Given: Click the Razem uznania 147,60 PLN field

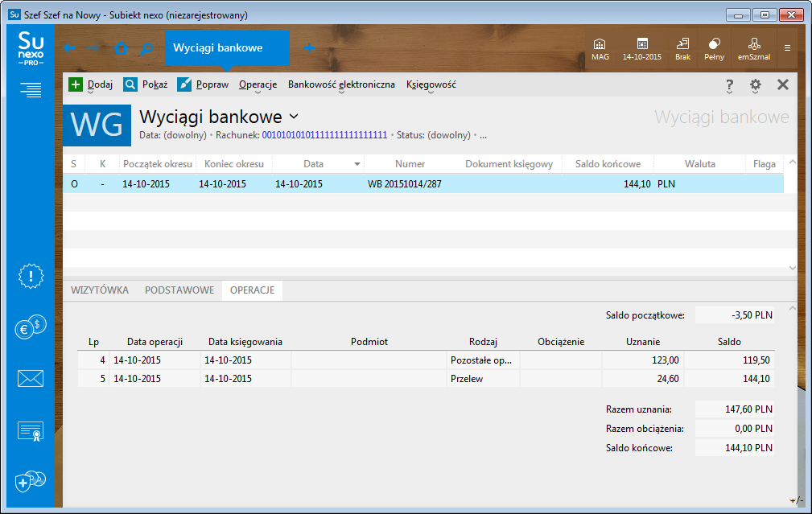Looking at the screenshot, I should click(x=734, y=409).
